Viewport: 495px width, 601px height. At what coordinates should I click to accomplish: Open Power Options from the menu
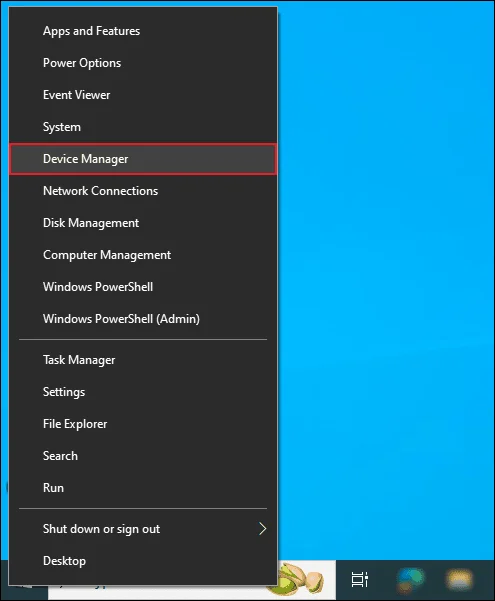143,63
